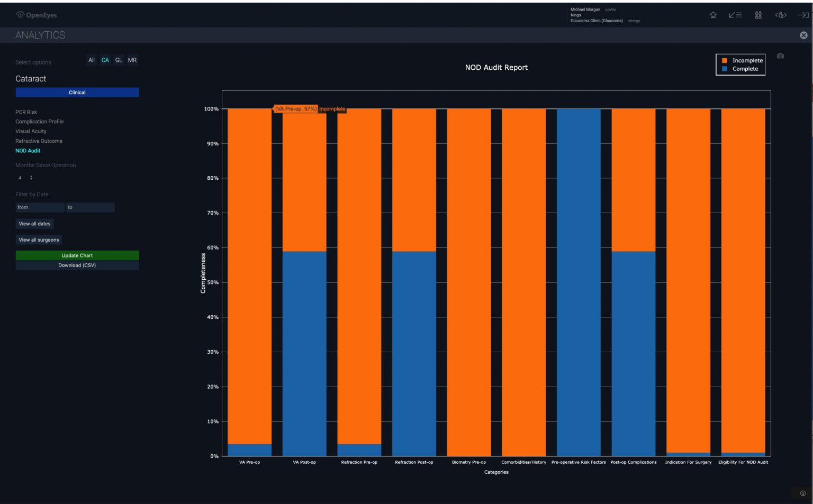This screenshot has width=813, height=504.
Task: Open the four-person group icon
Action: pos(758,15)
